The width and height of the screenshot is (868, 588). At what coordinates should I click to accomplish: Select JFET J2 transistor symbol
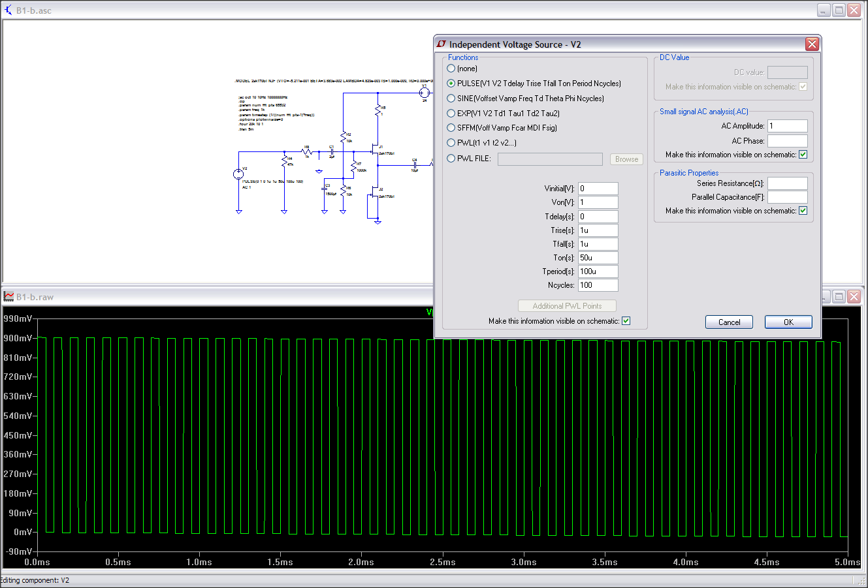pyautogui.click(x=376, y=192)
